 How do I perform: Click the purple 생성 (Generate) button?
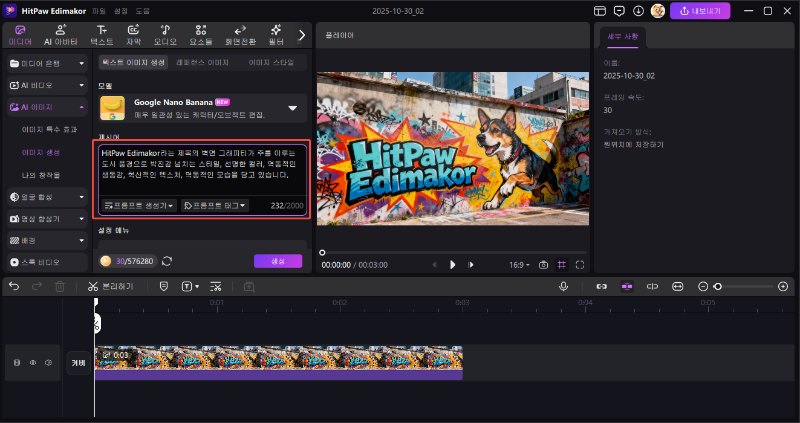pos(278,261)
